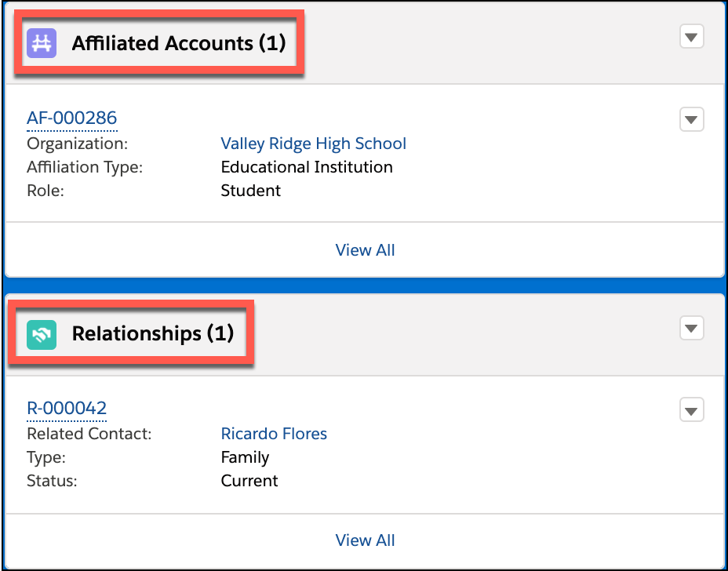Open the AF-000286 row actions dropdown
This screenshot has width=728, height=571.
tap(692, 120)
